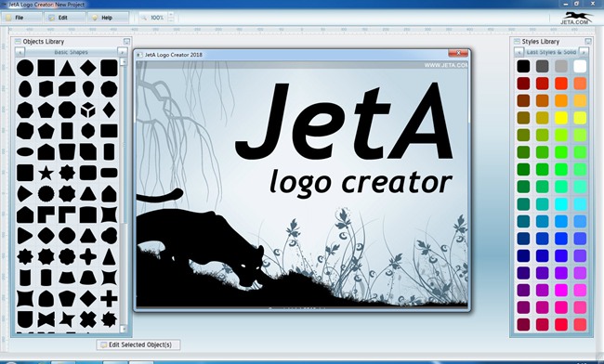Click the Styles Library panel icon
604x364 pixels.
(x=517, y=41)
